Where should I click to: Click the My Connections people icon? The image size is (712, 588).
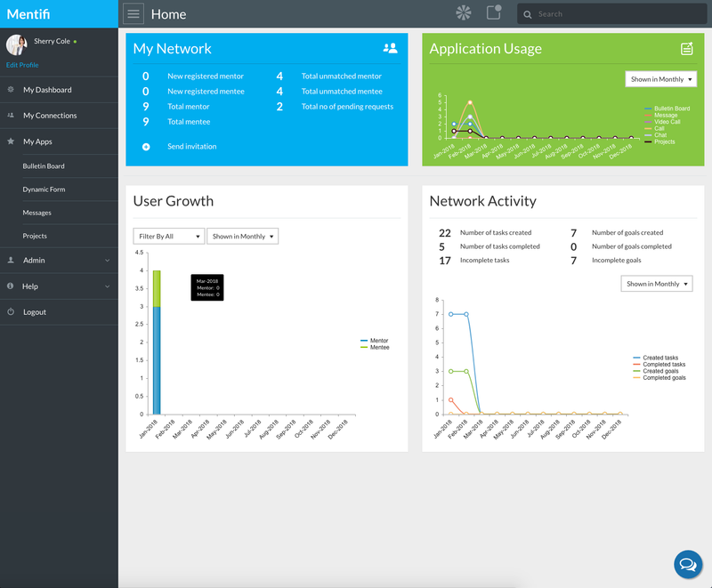pos(11,116)
